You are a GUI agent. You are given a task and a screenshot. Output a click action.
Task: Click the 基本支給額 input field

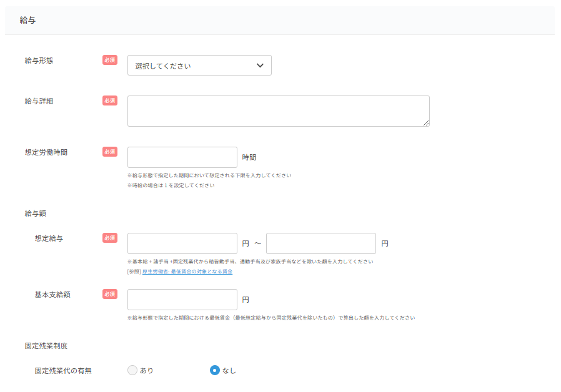pos(182,300)
